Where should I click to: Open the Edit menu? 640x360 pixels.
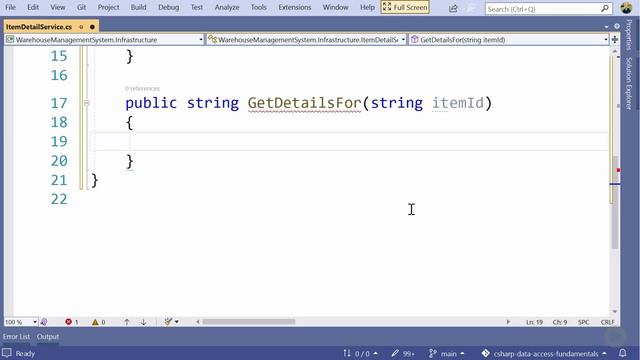(x=33, y=7)
